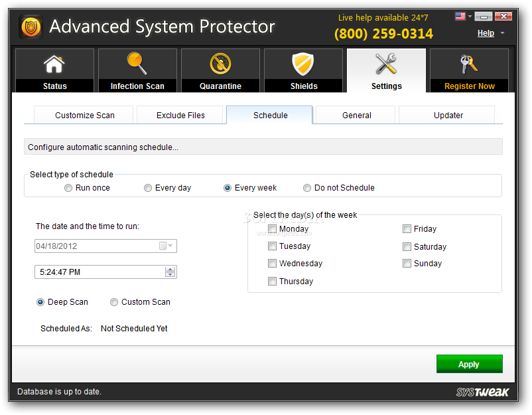
Task: Check the Thursday checkbox
Action: (272, 281)
